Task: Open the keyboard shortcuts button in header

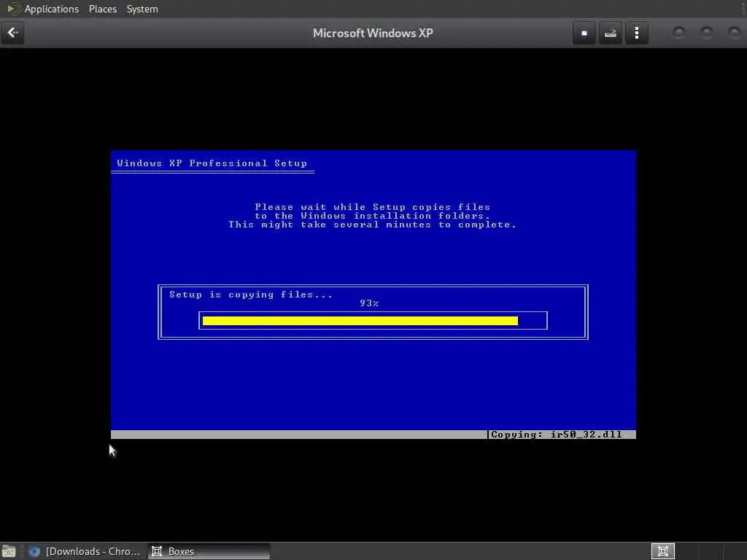Action: [611, 34]
